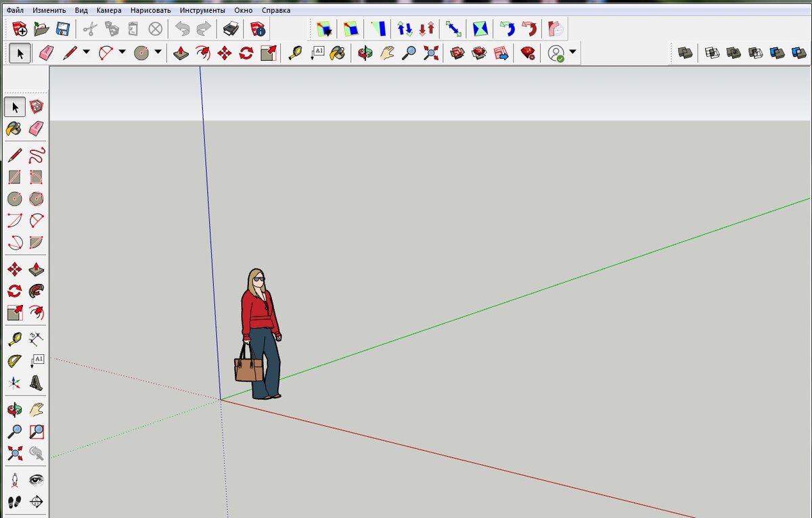Image resolution: width=812 pixels, height=518 pixels.
Task: Select the Position Camera tool
Action: [14, 480]
